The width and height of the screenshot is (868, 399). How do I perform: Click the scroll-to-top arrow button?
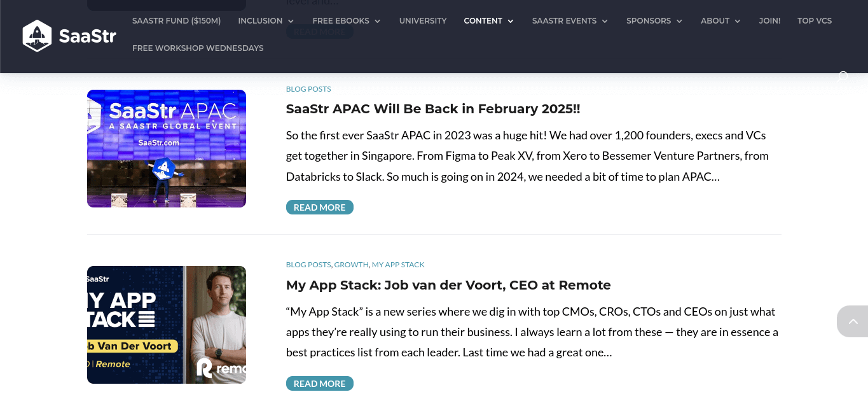click(x=853, y=321)
